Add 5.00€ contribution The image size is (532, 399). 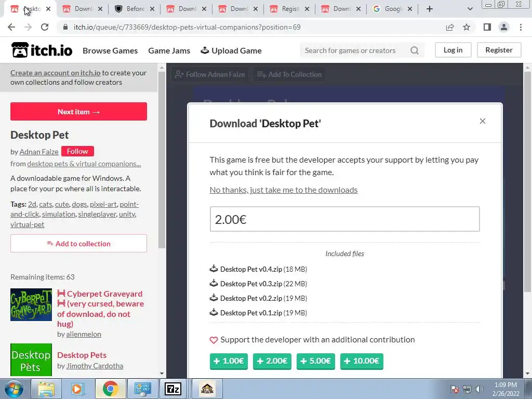315,361
